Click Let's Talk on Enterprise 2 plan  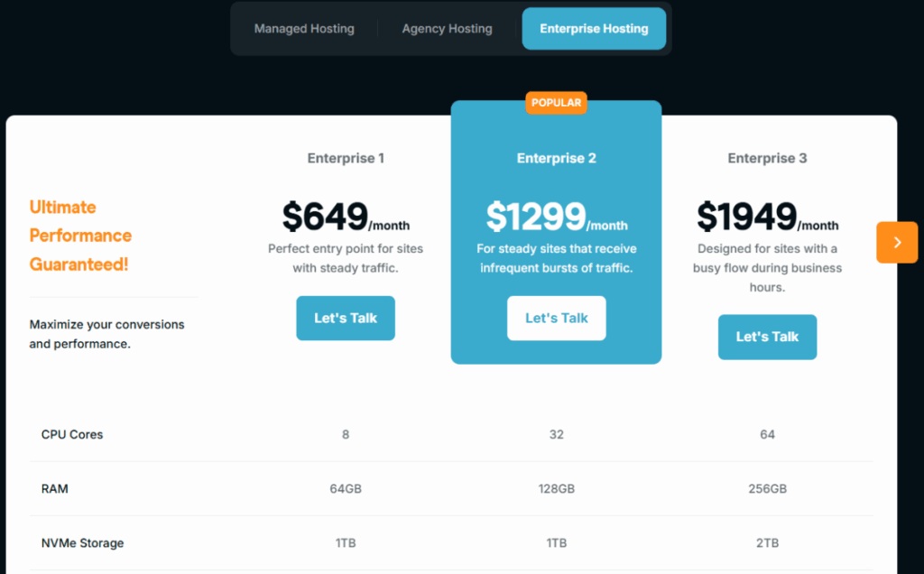click(556, 318)
